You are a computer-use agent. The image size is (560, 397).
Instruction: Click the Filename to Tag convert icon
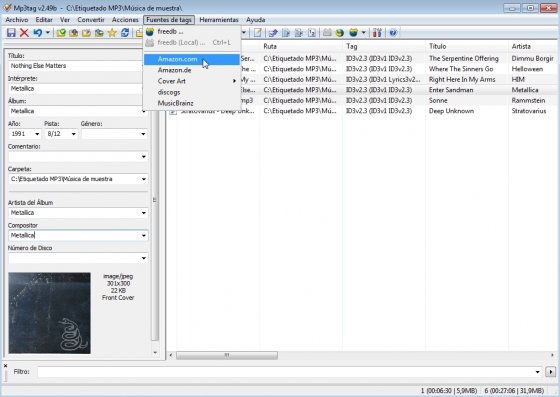point(286,33)
